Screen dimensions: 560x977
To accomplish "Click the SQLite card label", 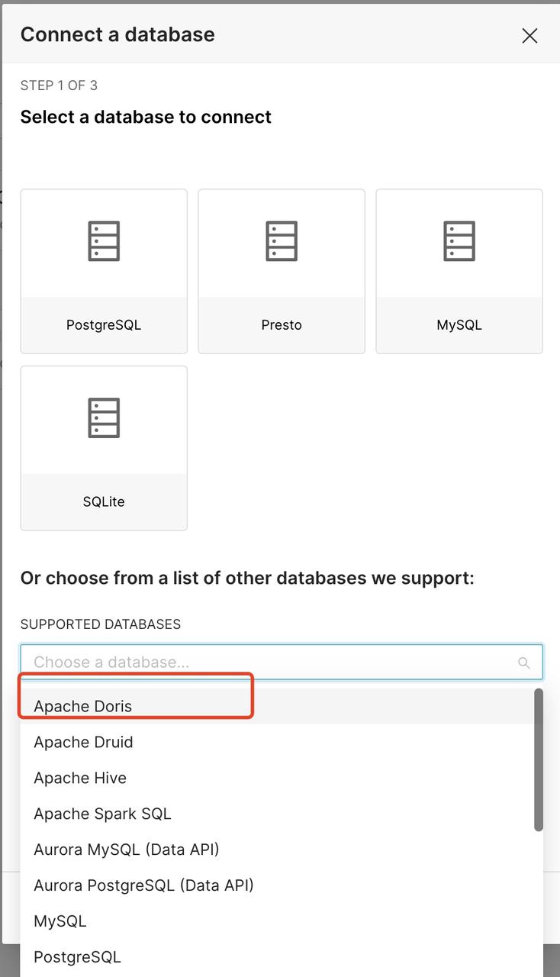I will click(104, 502).
